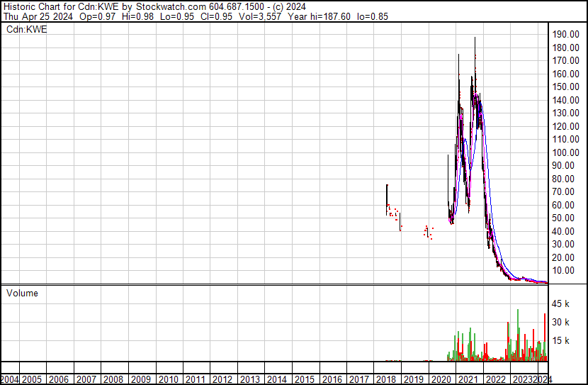
Task: Click the 2018 year label on time axis
Action: pos(387,379)
